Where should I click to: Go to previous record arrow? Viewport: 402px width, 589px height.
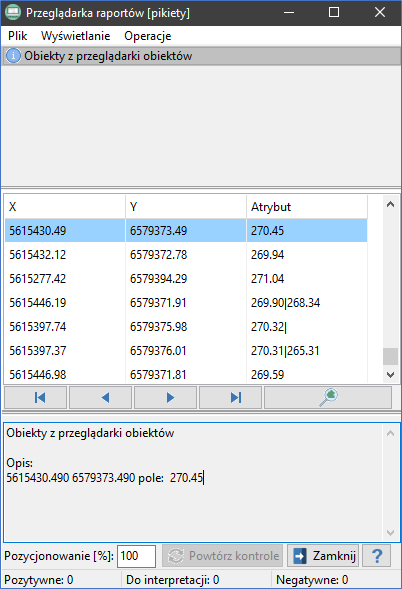click(x=101, y=397)
